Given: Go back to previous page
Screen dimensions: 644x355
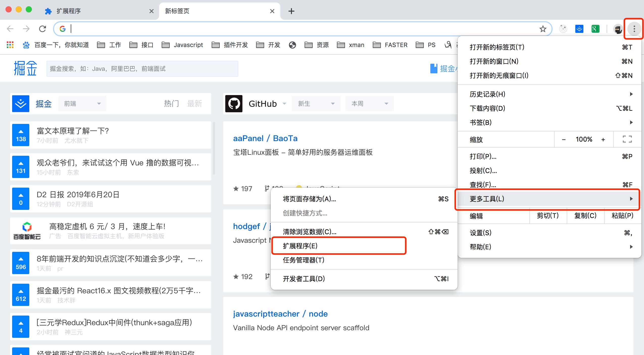Looking at the screenshot, I should pos(10,29).
